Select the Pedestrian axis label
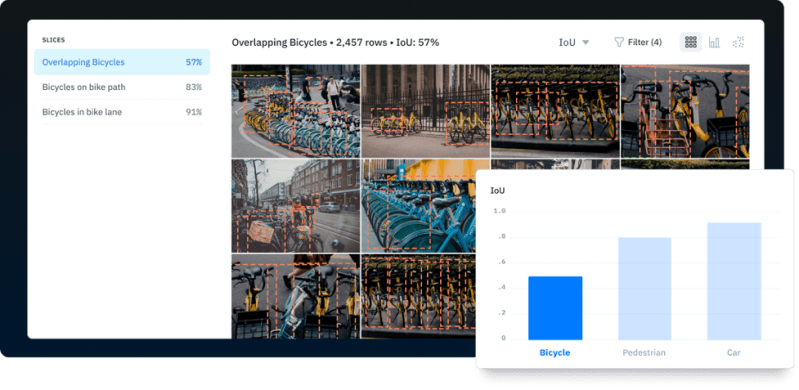Screen dimensions: 799x390 (x=644, y=352)
